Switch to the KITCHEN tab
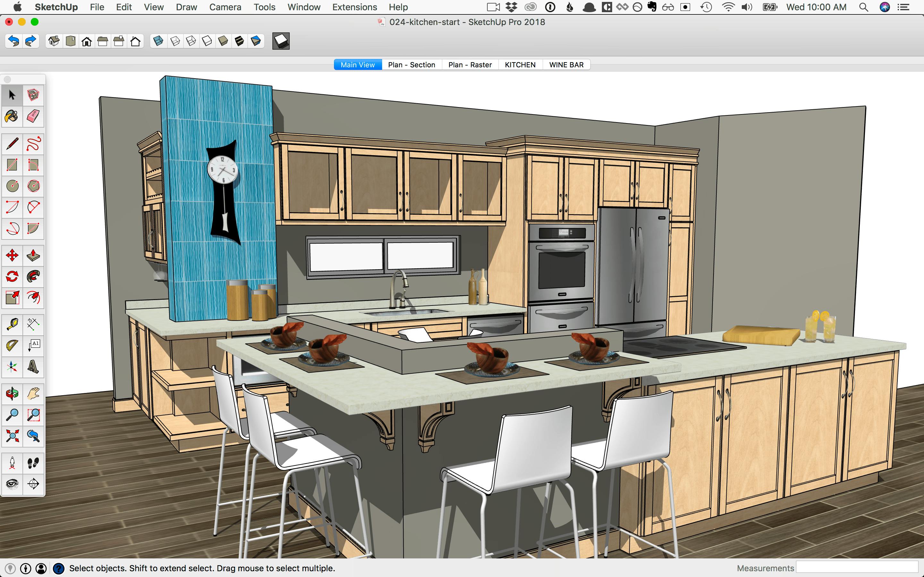 coord(520,64)
